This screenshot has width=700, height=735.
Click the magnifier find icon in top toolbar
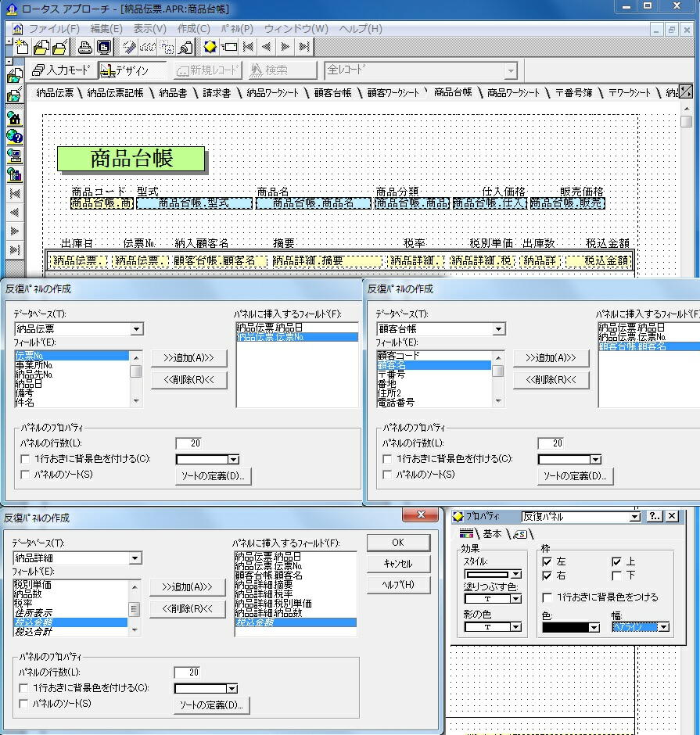186,47
